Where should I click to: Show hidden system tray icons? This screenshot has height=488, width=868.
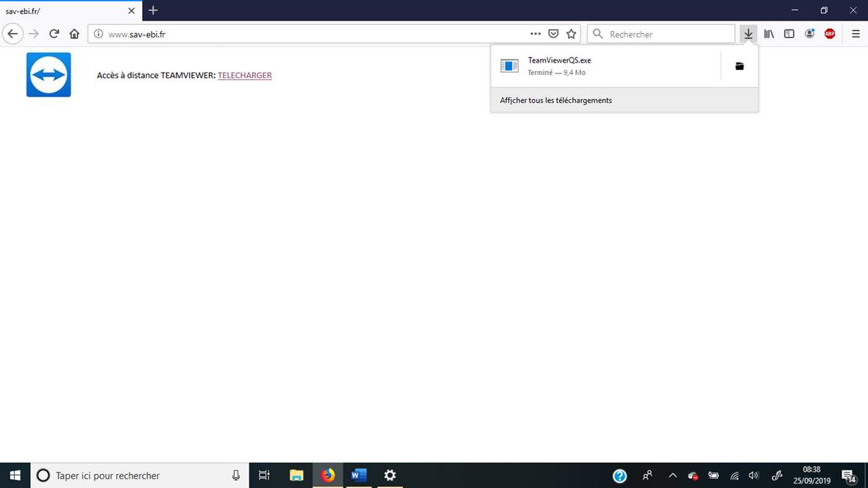tap(672, 476)
